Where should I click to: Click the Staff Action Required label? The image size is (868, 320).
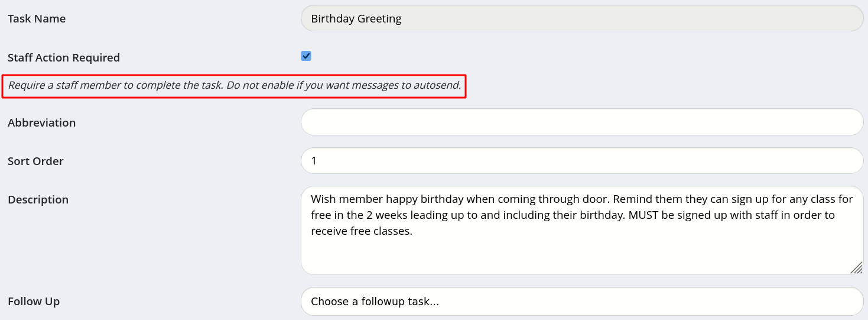click(x=64, y=57)
